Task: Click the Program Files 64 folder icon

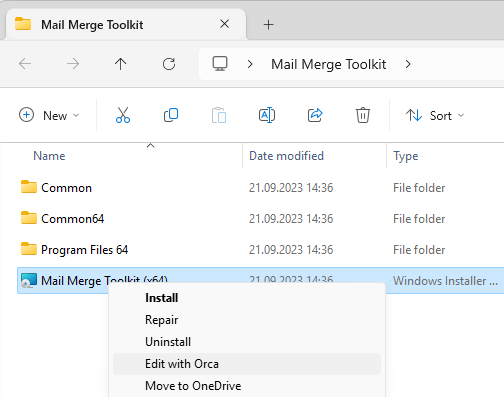Action: click(x=29, y=249)
